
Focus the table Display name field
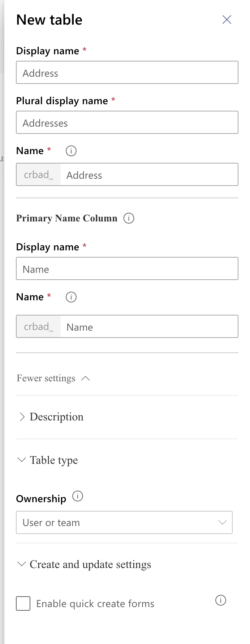(x=127, y=72)
